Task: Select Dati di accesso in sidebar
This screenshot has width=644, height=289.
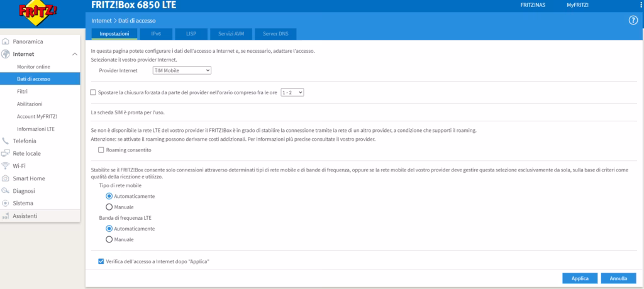Action: (x=40, y=79)
